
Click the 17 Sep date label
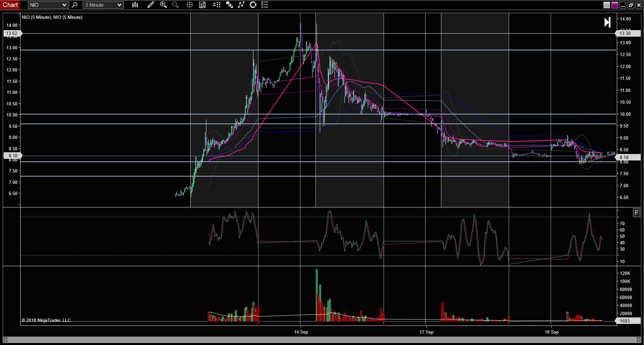pyautogui.click(x=427, y=332)
